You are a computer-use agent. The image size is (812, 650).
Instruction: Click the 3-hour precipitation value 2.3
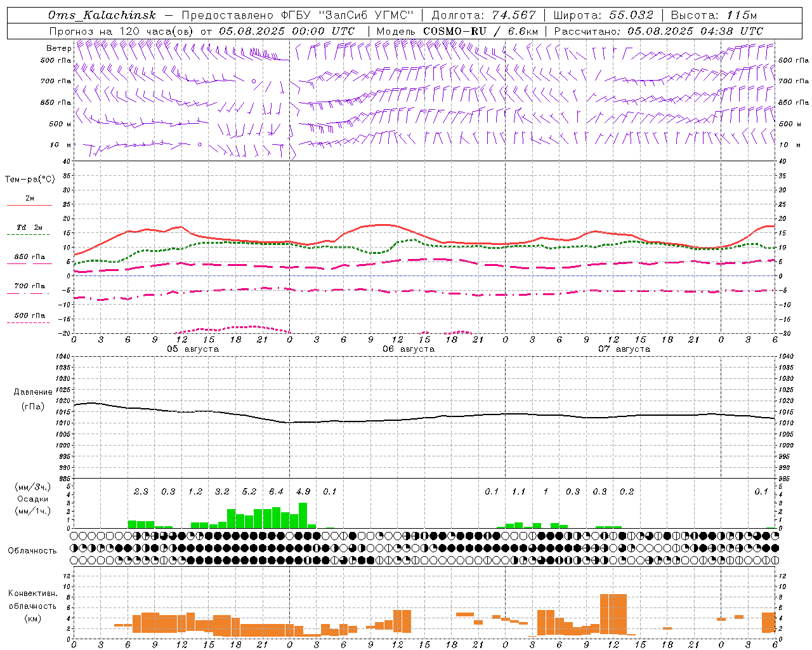(x=141, y=492)
